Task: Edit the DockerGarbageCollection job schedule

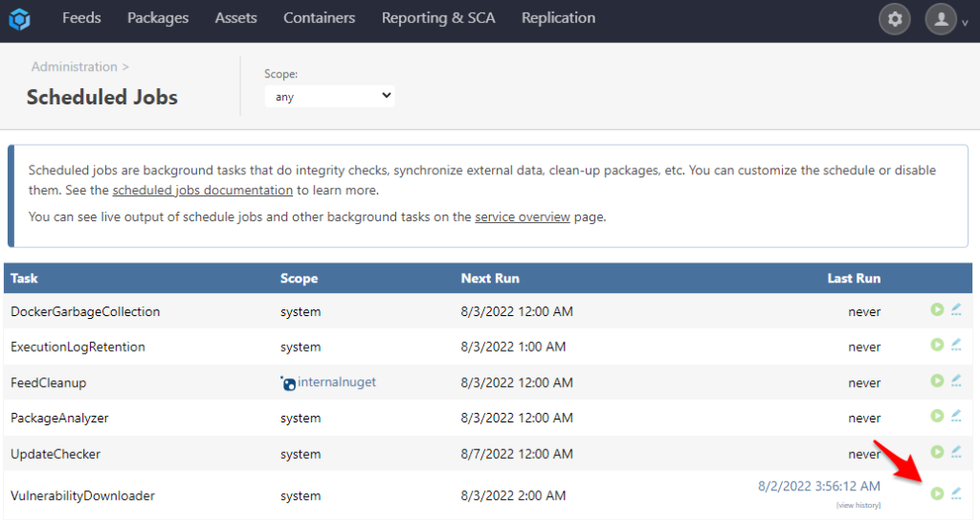Action: (x=956, y=309)
